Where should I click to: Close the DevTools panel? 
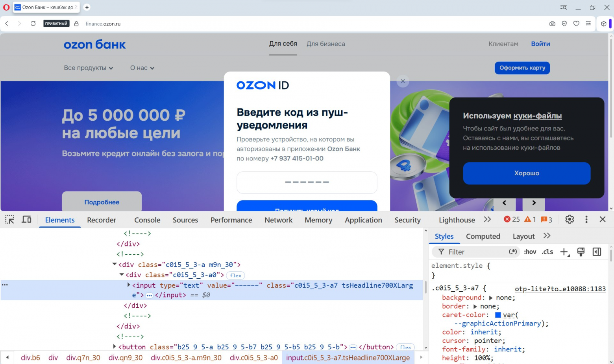pos(603,219)
